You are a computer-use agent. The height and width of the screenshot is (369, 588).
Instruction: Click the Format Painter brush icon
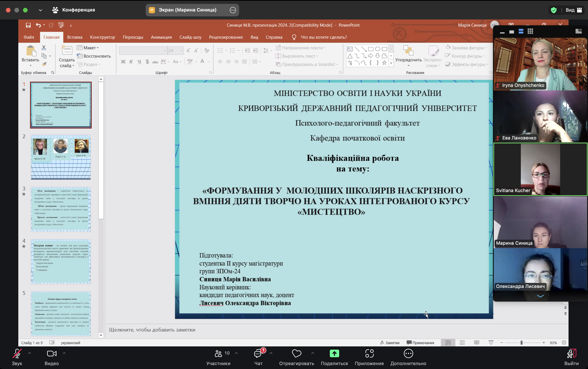point(44,64)
